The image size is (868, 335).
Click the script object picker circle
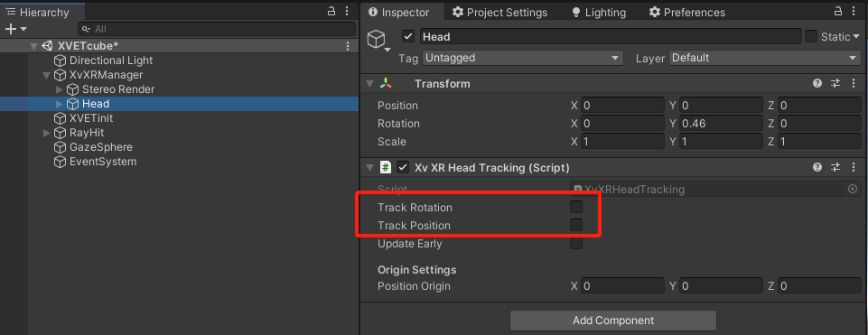point(853,190)
